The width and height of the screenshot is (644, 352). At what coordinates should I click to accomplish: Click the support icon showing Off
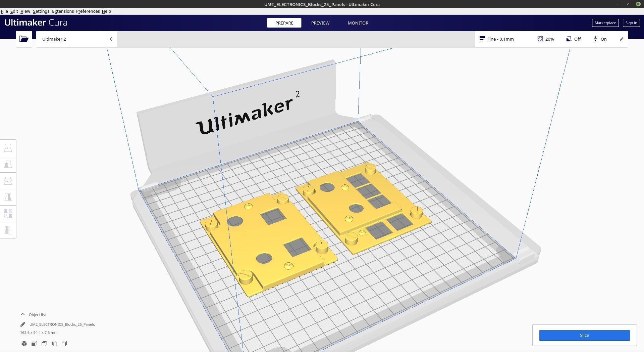coord(569,39)
